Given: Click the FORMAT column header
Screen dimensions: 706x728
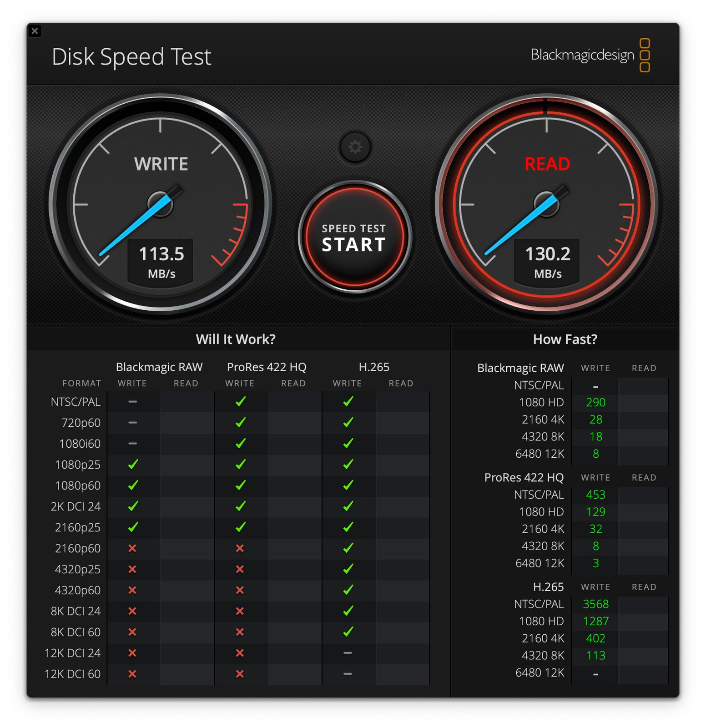Looking at the screenshot, I should 81,384.
